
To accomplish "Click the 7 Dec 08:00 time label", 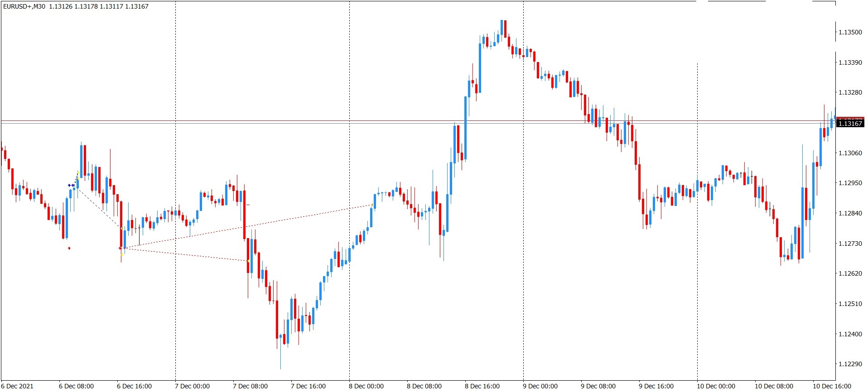I will tap(251, 386).
